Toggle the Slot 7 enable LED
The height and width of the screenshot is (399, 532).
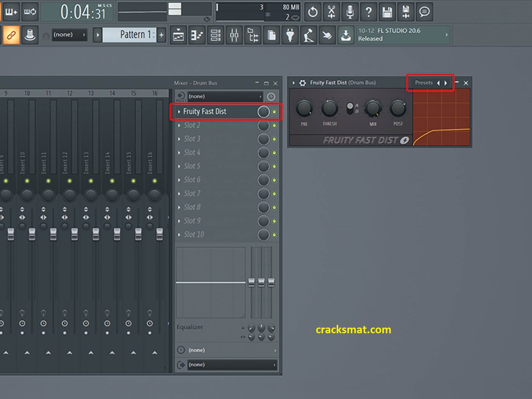point(274,194)
